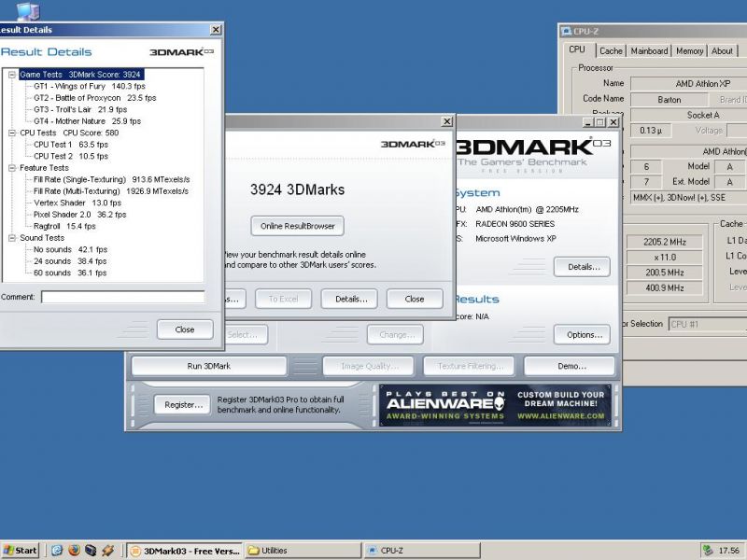The width and height of the screenshot is (747, 560).
Task: Click the 2205.2 MHz clock value in CPU-Z
Action: click(664, 242)
